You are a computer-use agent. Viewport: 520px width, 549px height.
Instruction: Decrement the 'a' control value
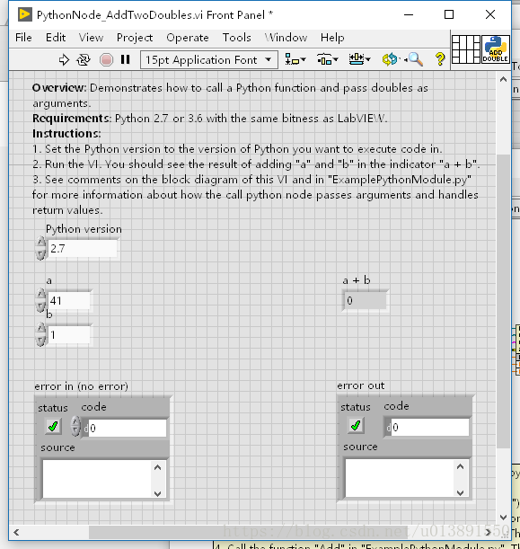(x=41, y=307)
